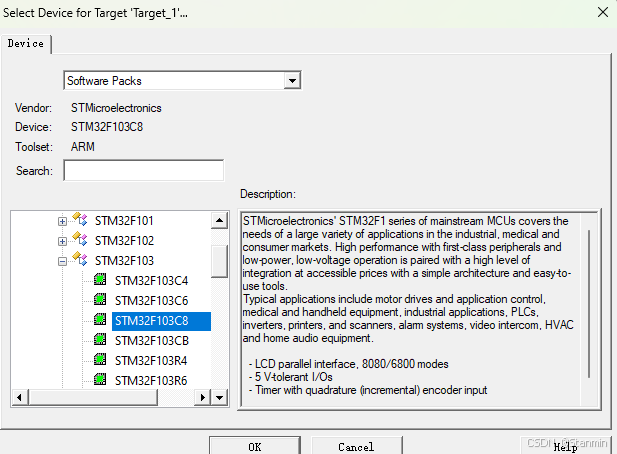Click the STM32F101 family icon
Screen dimensions: 617x454
coord(79,220)
